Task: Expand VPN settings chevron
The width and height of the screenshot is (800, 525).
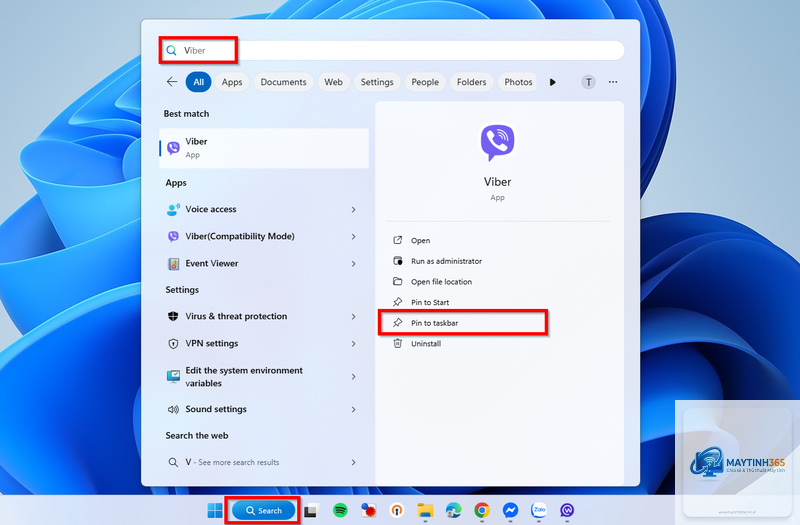Action: 353,344
